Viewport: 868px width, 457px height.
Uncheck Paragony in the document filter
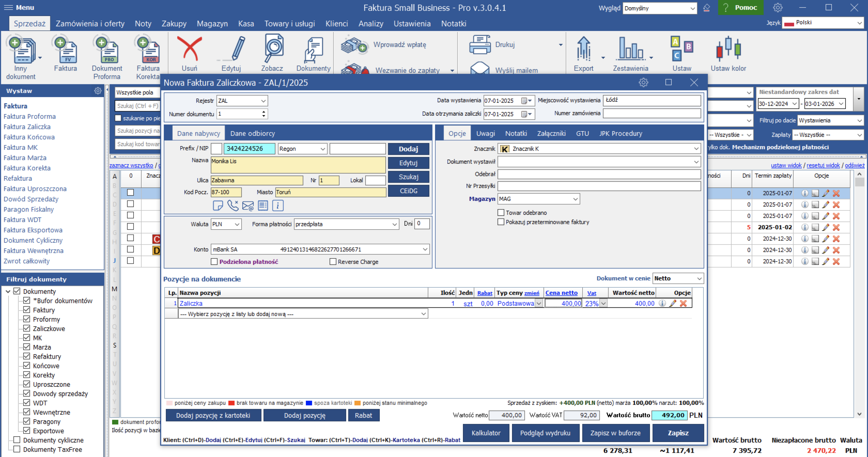[27, 421]
